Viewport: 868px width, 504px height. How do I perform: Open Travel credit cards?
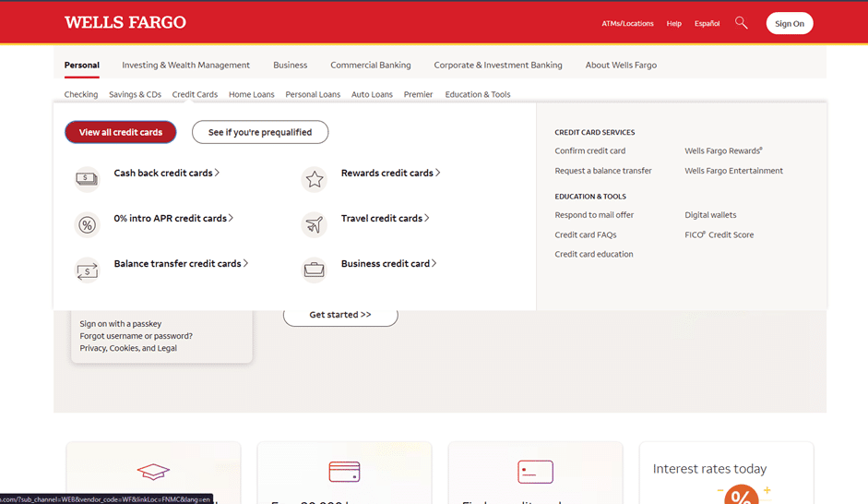point(385,218)
